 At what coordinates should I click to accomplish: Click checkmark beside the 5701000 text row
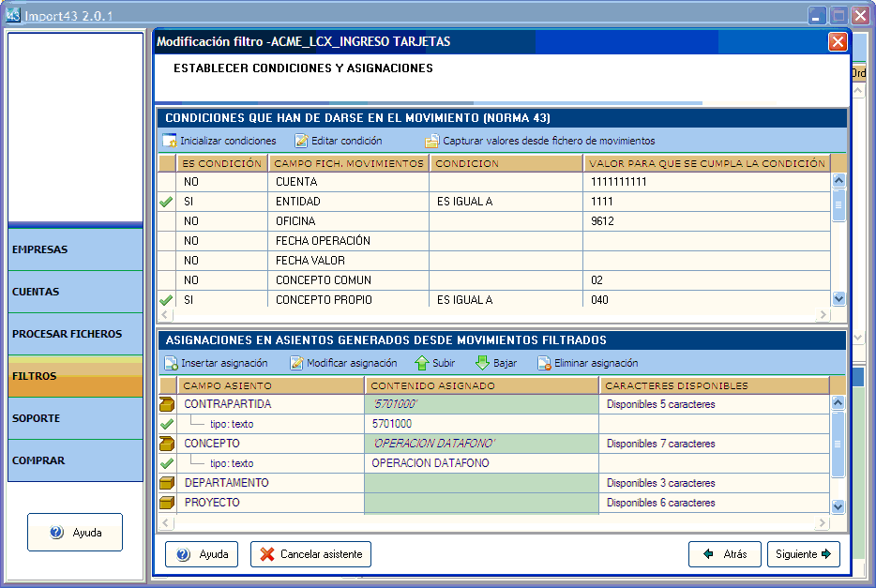click(x=167, y=424)
